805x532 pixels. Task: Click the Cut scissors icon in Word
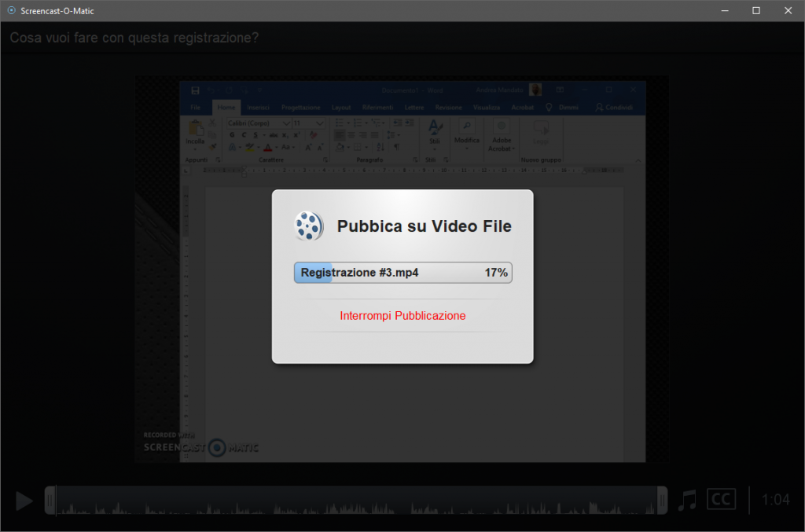212,123
